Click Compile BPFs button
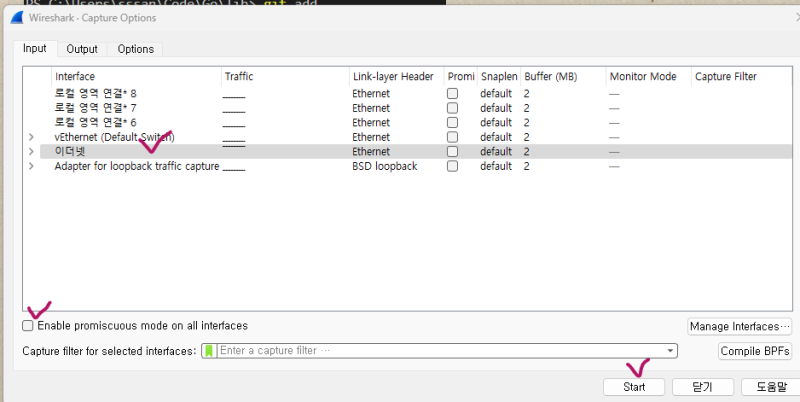The image size is (800, 402). coord(755,351)
